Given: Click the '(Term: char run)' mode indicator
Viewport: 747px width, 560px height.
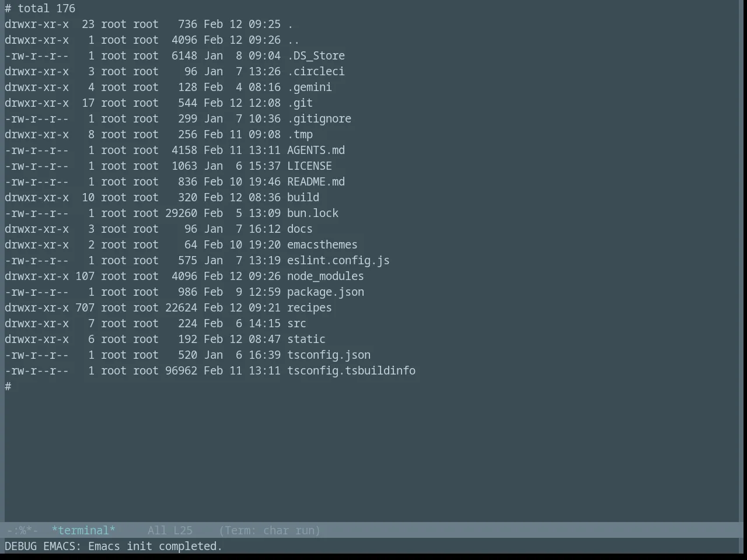Looking at the screenshot, I should (270, 531).
